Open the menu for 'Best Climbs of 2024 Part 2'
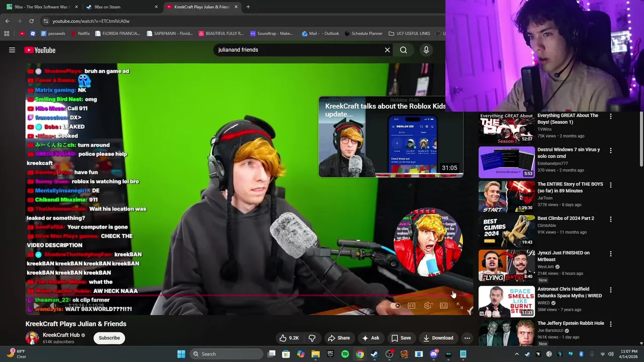The image size is (644, 362). (611, 219)
